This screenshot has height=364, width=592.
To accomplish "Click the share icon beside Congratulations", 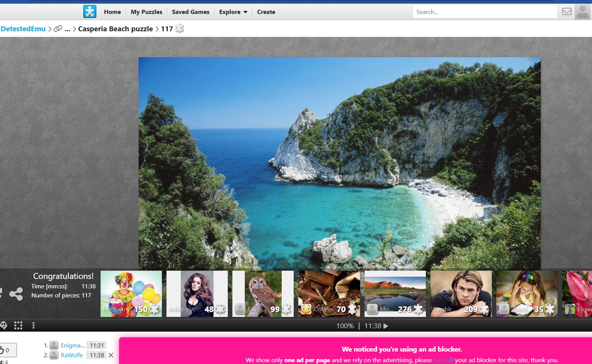I will click(16, 294).
